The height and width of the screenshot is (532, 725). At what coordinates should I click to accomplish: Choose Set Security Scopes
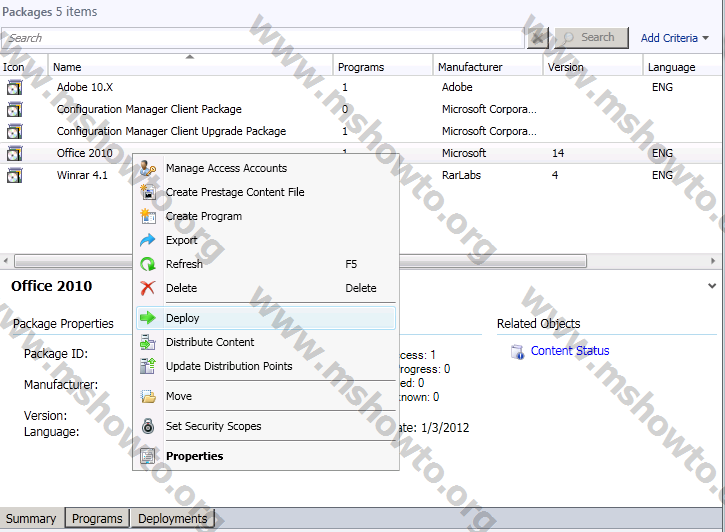[x=266, y=426]
